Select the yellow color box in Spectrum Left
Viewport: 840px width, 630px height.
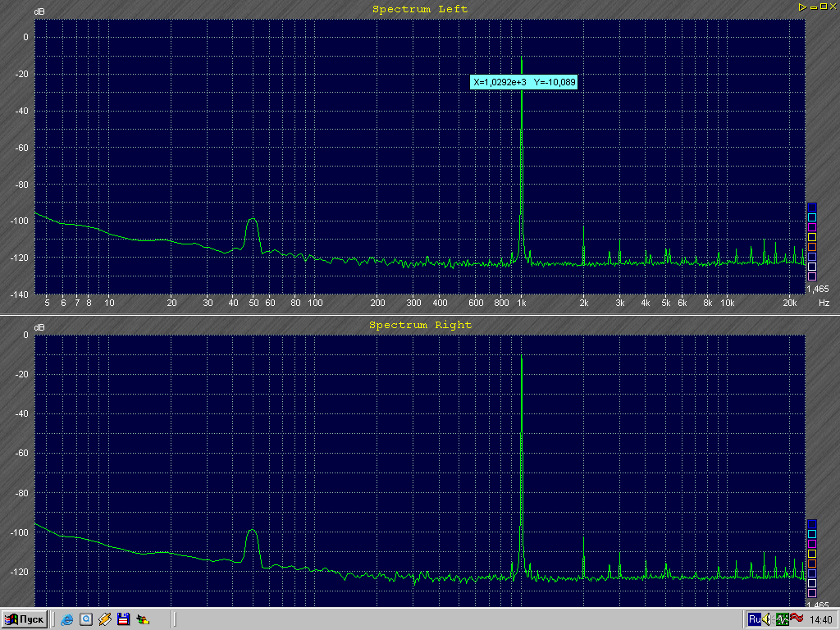[x=812, y=236]
